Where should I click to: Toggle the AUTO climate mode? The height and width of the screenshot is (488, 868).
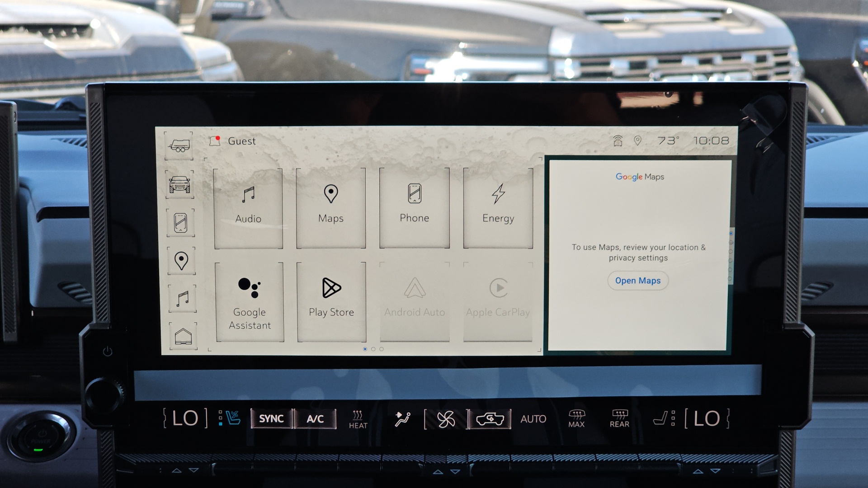(533, 419)
